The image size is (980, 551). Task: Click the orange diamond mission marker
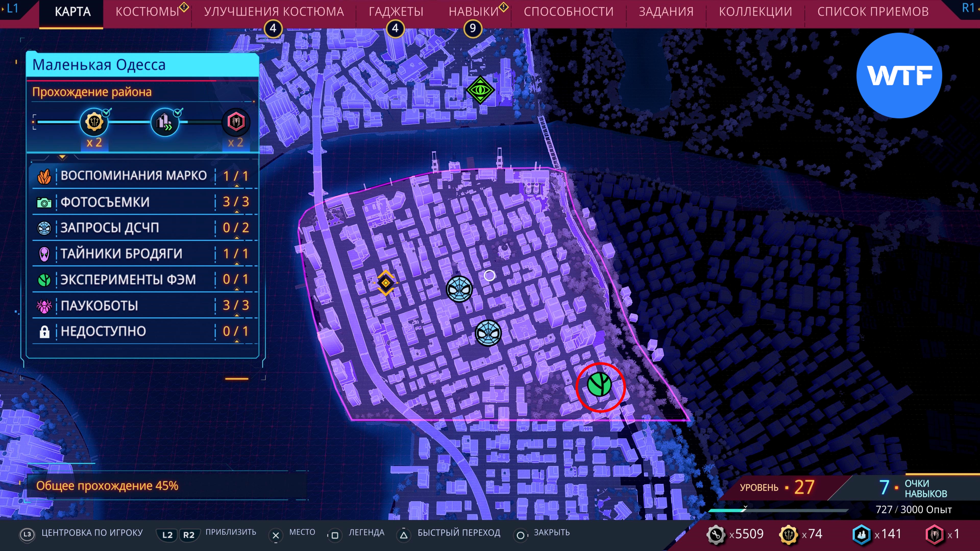point(386,283)
